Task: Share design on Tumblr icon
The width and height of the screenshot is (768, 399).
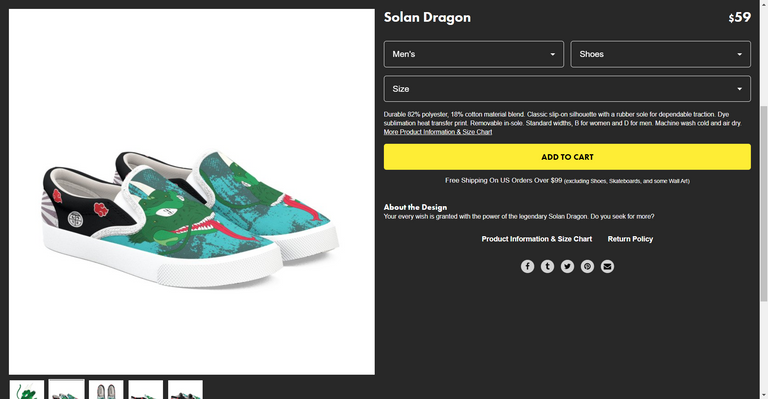Action: click(547, 266)
